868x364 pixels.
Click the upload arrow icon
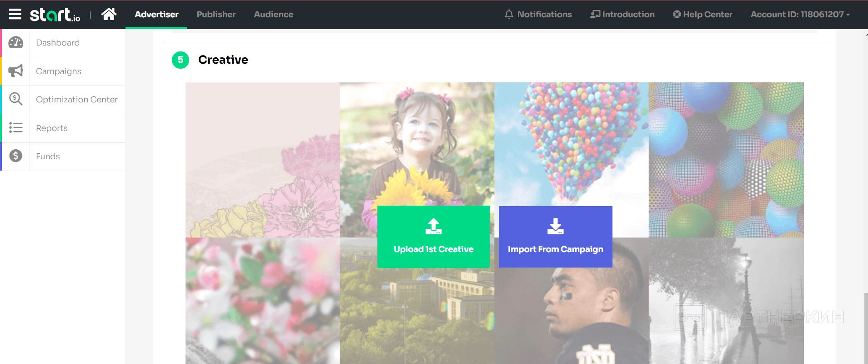434,226
